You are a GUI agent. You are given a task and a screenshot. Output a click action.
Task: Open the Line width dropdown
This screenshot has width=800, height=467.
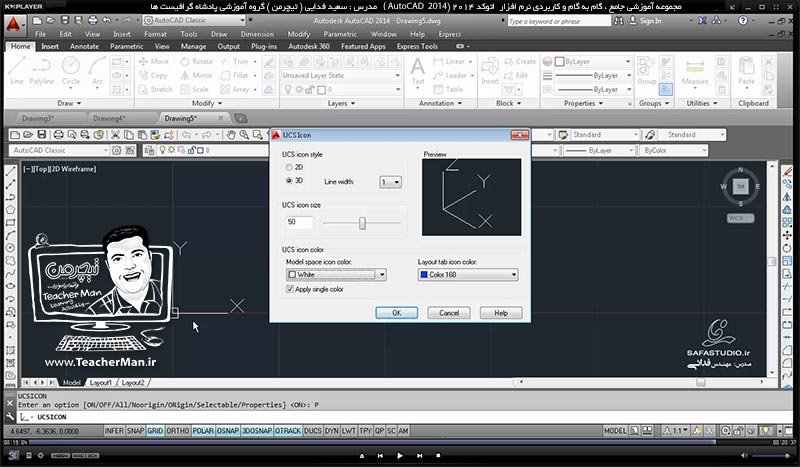point(390,182)
